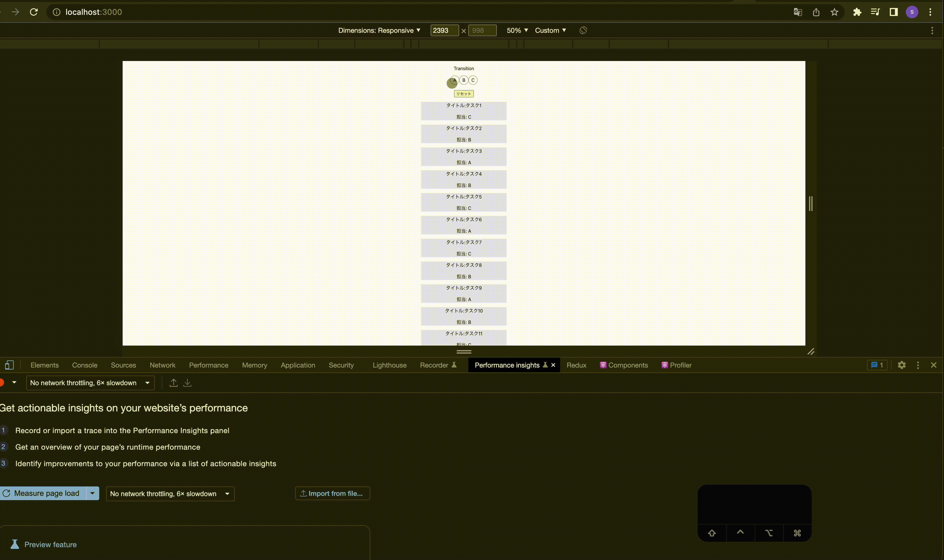The image size is (944, 560).
Task: Open DevTools settings gear
Action: click(x=901, y=365)
